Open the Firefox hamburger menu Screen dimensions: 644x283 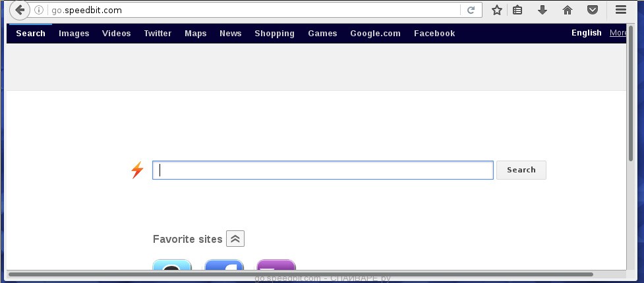pos(620,11)
